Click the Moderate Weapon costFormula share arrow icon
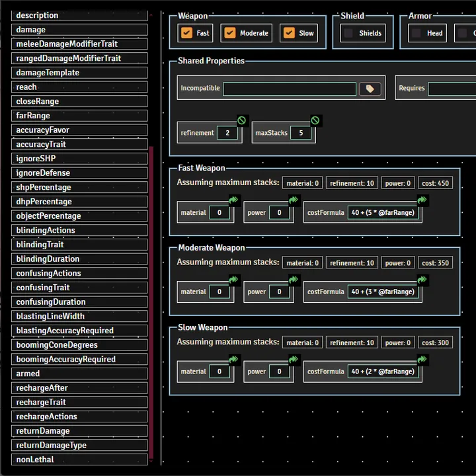 pos(422,280)
